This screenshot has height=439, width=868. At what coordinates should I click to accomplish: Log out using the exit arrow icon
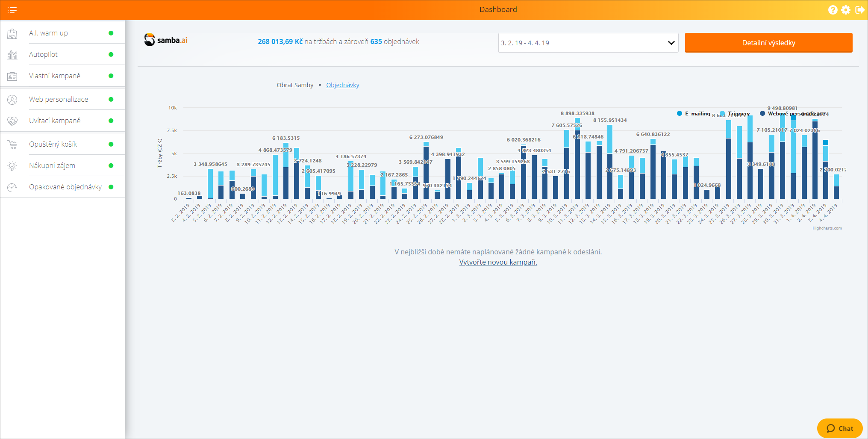coord(859,9)
